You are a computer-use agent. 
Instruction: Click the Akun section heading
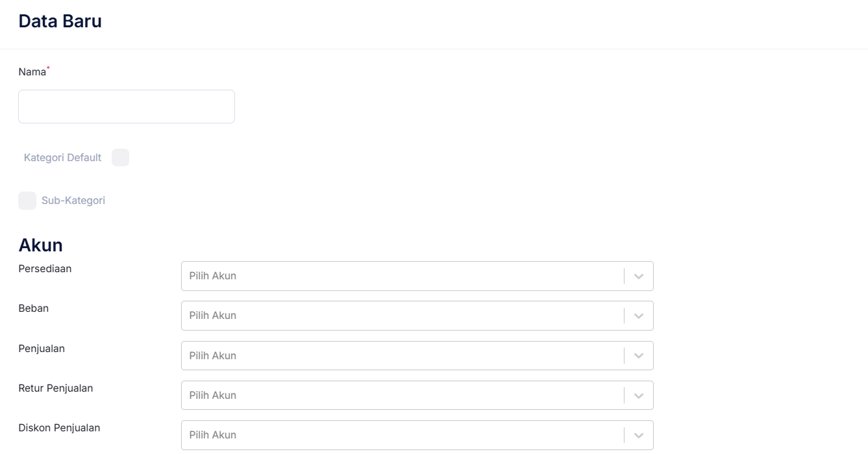[x=40, y=245]
